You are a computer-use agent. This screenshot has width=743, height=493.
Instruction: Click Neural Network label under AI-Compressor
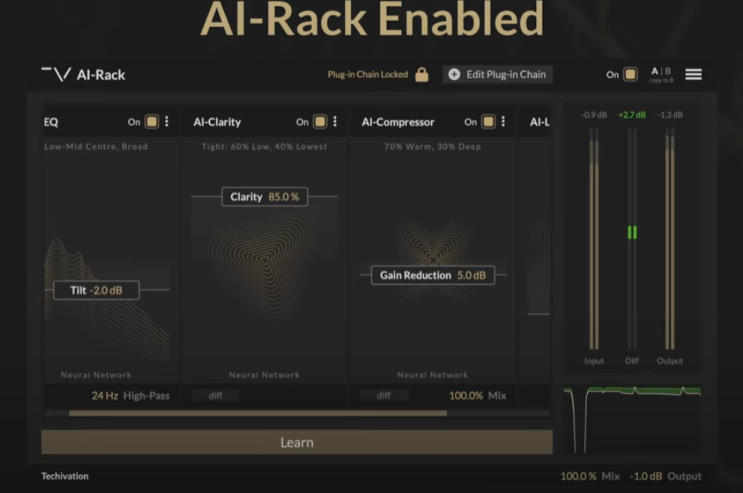[x=433, y=375]
